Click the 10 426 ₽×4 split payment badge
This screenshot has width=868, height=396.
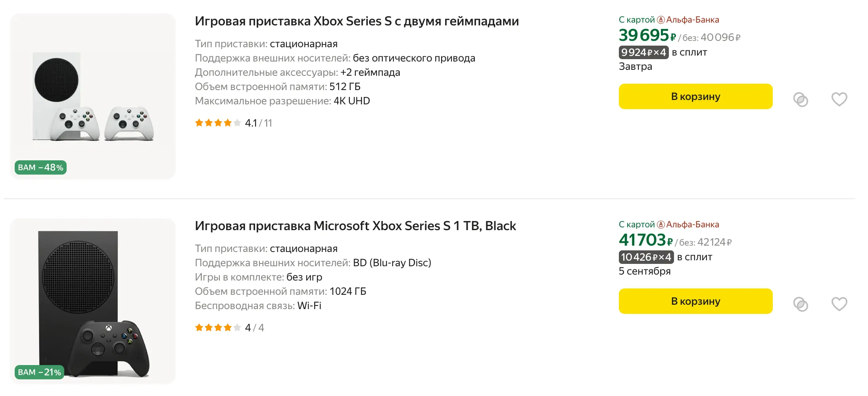646,257
